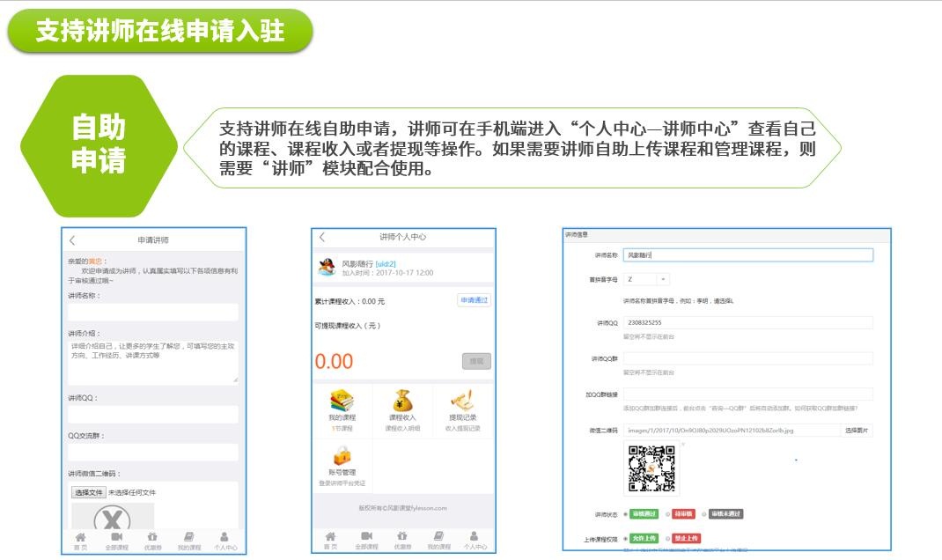Open 我的课程 books icon in teacher center

(342, 402)
